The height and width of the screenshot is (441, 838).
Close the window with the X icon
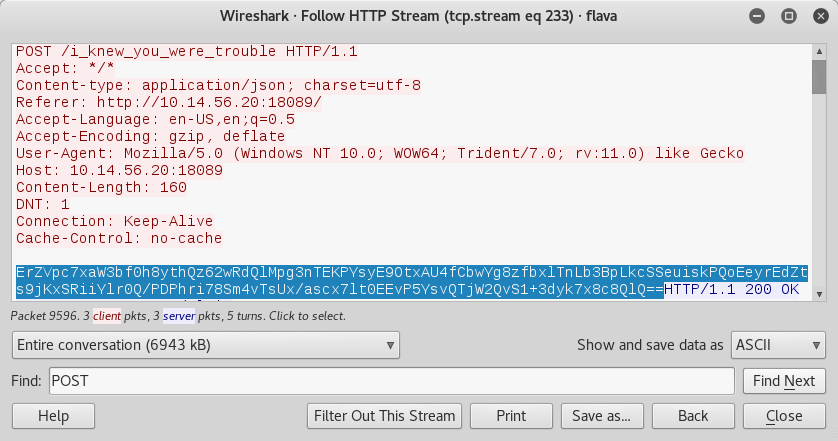(x=821, y=16)
